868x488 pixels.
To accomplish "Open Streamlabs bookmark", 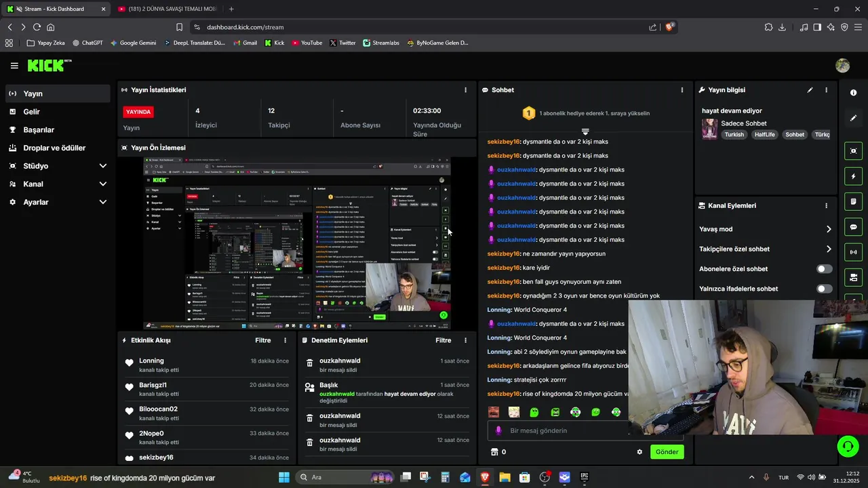I will coord(381,43).
